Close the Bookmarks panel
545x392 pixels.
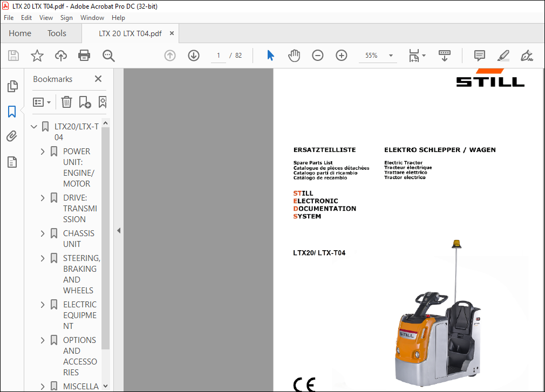(x=98, y=79)
